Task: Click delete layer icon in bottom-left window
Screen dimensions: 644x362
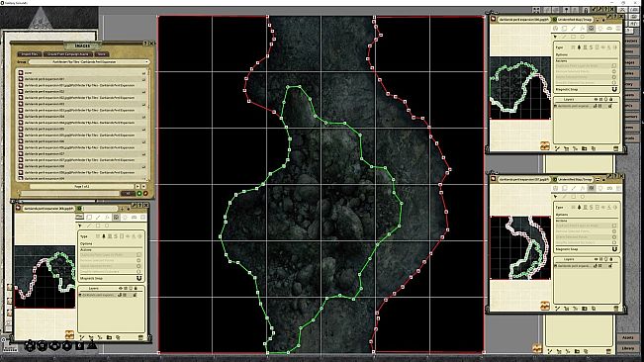Action: pos(140,337)
